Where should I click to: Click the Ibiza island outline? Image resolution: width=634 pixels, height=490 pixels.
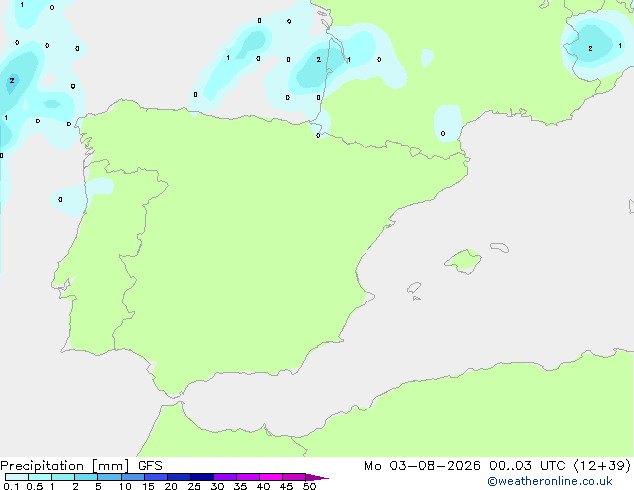coord(414,288)
